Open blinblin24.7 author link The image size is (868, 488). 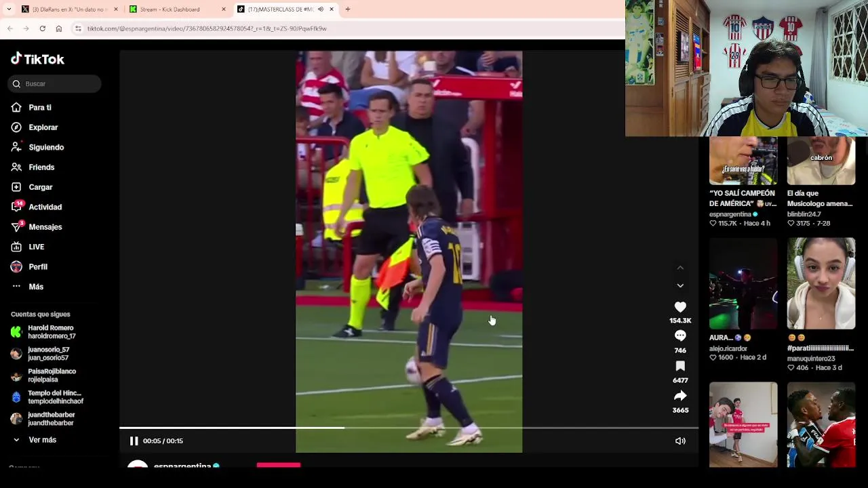click(x=804, y=214)
